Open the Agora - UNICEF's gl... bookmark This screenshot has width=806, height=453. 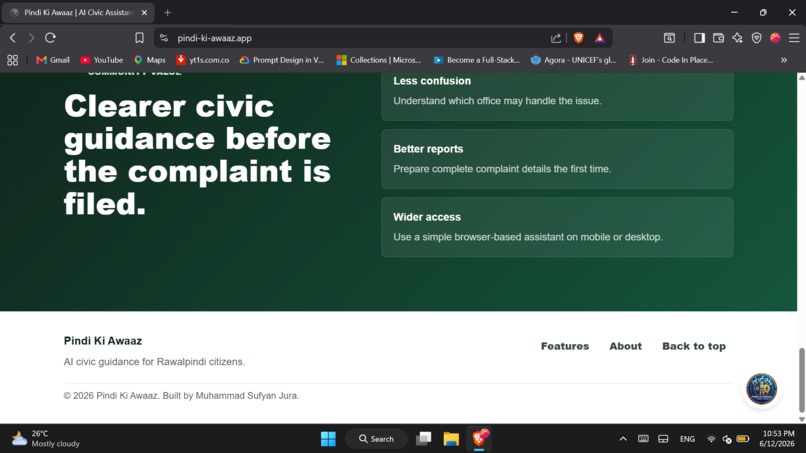pyautogui.click(x=573, y=60)
